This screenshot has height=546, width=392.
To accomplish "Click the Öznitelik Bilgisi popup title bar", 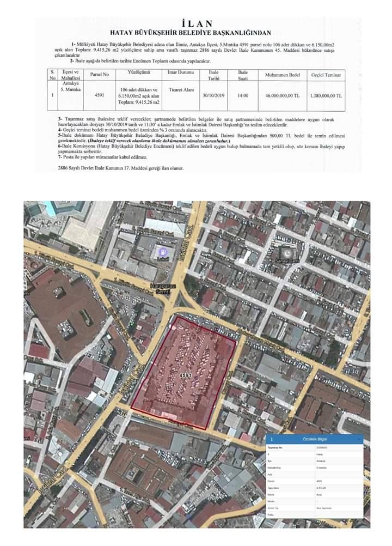I will pos(315,439).
